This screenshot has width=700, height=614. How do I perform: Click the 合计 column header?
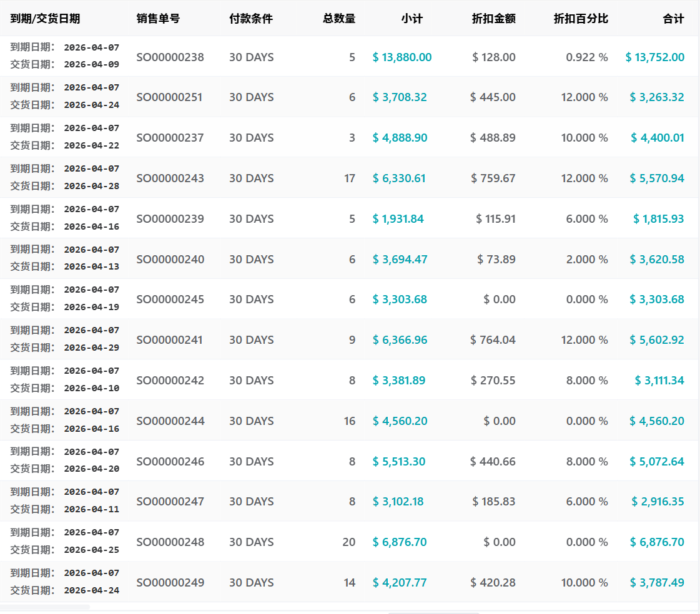(673, 19)
